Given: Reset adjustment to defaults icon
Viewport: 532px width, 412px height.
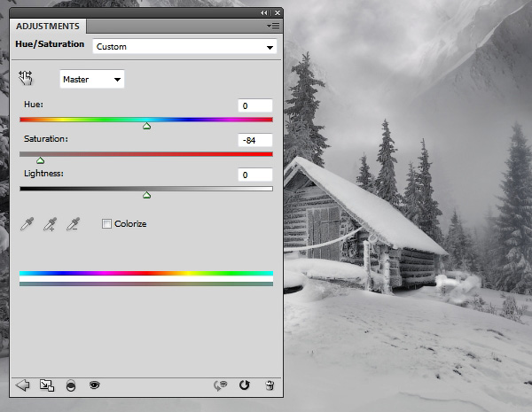Looking at the screenshot, I should pos(245,385).
